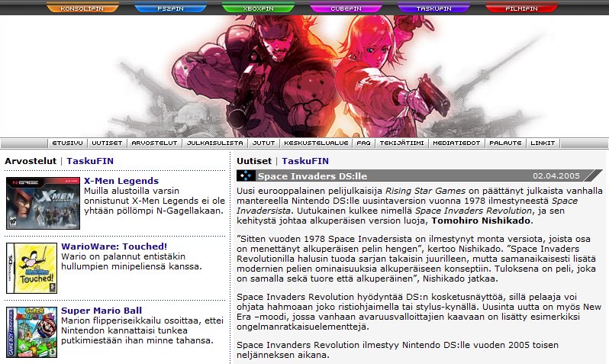Click the Super Mario Ball cover image

pyautogui.click(x=32, y=332)
